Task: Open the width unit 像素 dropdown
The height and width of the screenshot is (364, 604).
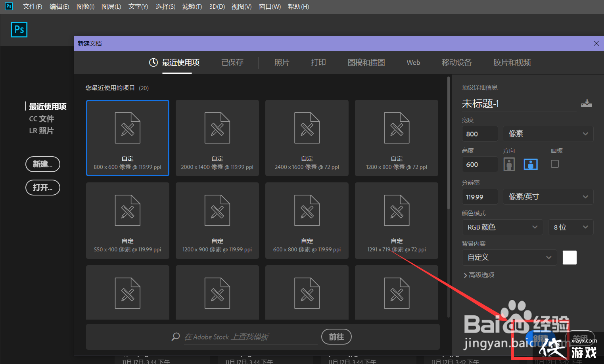Action: (x=548, y=134)
